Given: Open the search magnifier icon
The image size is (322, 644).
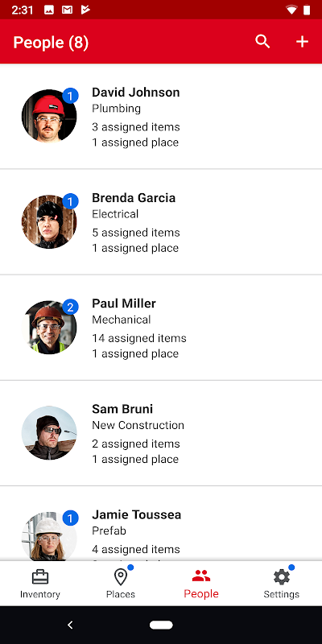Looking at the screenshot, I should tap(262, 42).
